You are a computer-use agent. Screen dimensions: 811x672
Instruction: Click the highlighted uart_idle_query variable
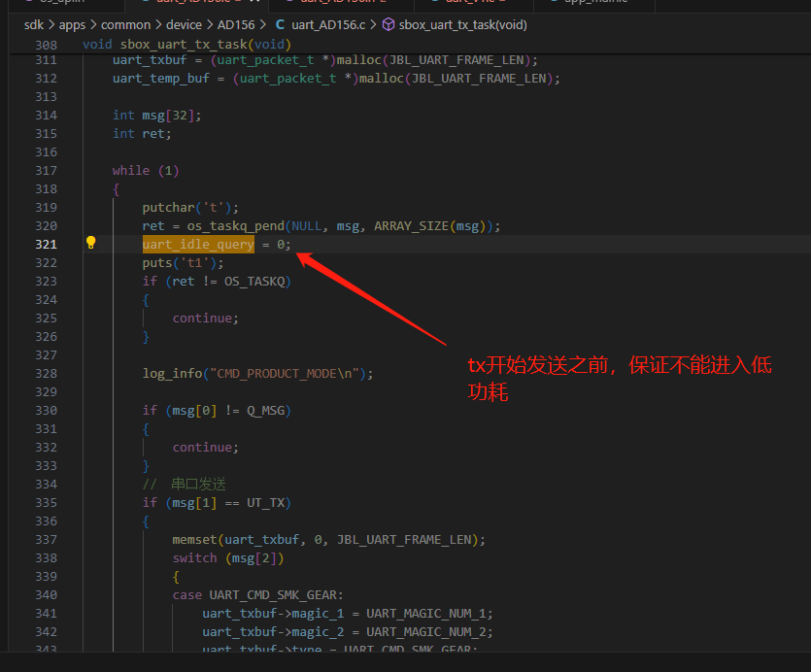(x=198, y=244)
